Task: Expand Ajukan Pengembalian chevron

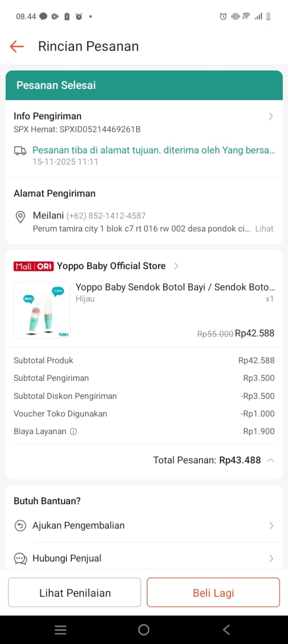Action: [x=271, y=526]
